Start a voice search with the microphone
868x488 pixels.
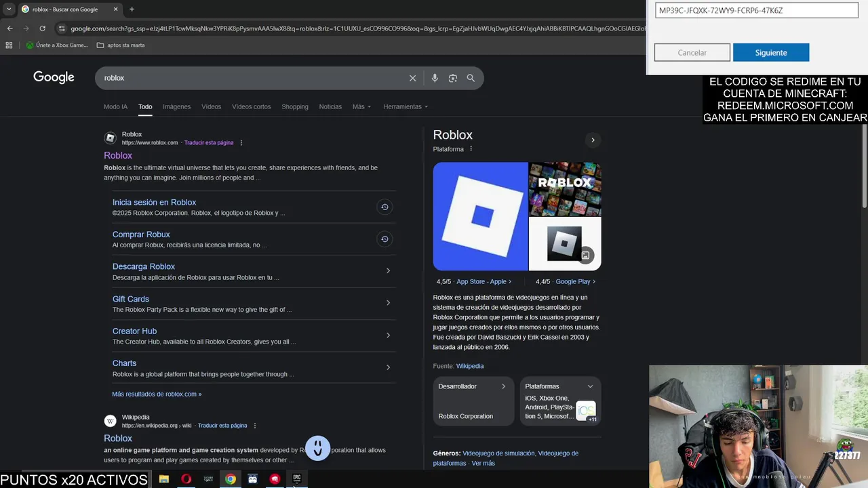coord(435,78)
